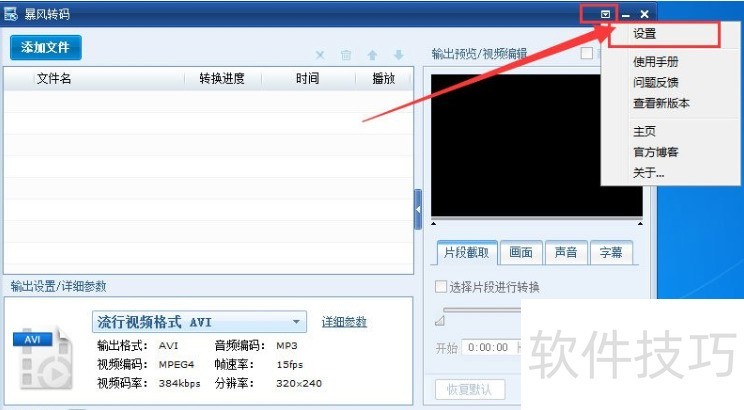Open 主页 from the menu
The height and width of the screenshot is (410, 744).
(x=644, y=131)
